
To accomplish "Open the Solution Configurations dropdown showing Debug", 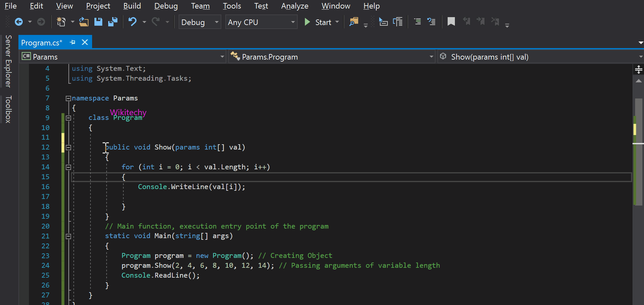I will (216, 22).
